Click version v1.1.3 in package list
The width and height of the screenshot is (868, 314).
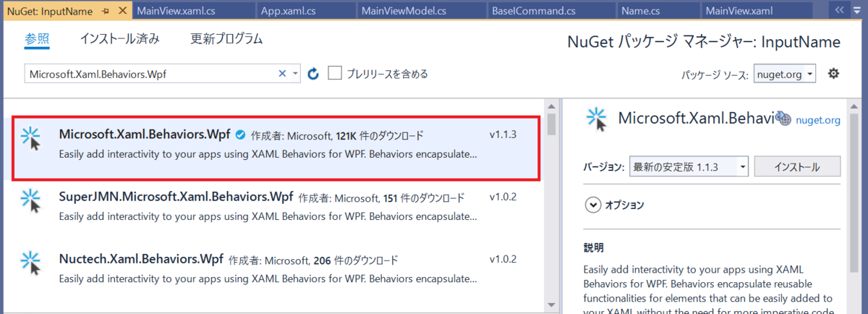click(503, 135)
